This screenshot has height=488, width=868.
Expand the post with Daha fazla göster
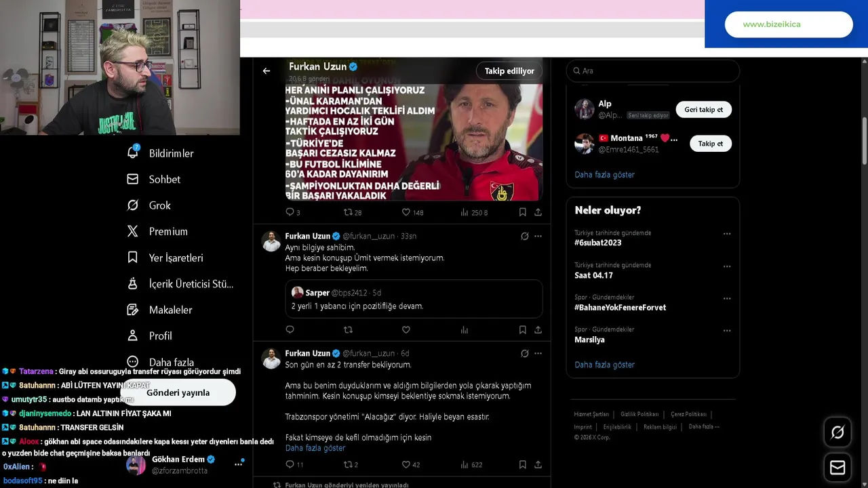315,448
